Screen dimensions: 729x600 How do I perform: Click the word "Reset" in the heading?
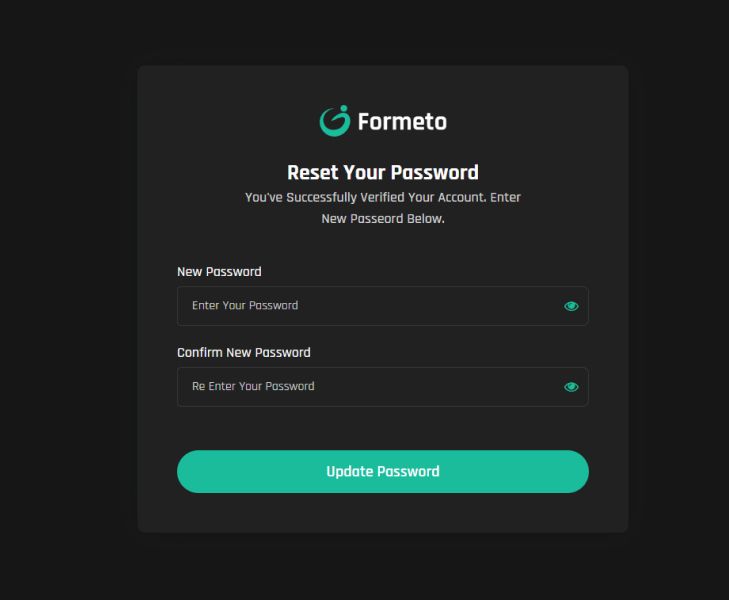313,172
